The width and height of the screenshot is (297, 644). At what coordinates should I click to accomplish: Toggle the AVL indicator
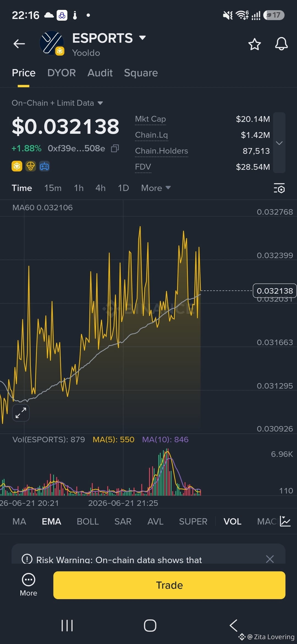pyautogui.click(x=155, y=522)
